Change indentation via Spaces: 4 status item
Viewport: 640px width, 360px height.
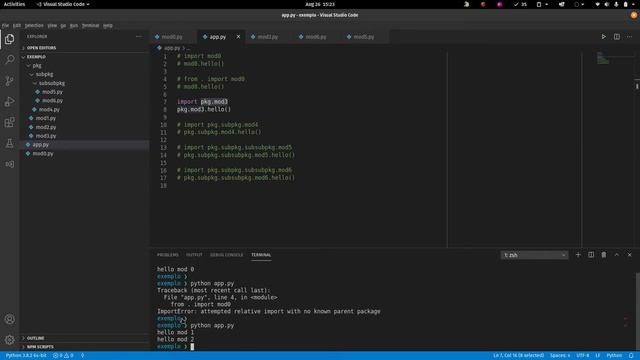(x=560, y=356)
